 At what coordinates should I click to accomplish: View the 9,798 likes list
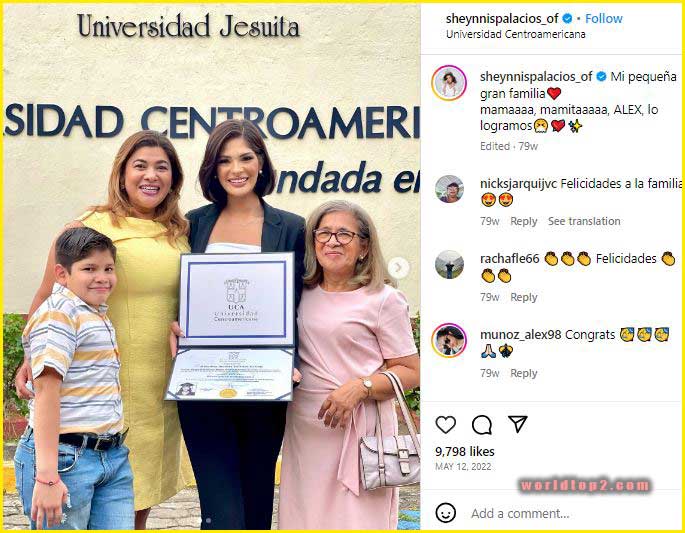pos(465,451)
